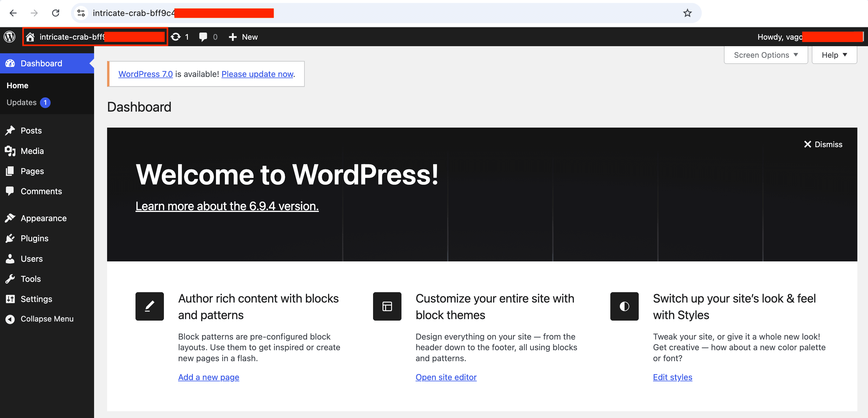The image size is (868, 418).
Task: Click the New label in admin bar
Action: 250,37
